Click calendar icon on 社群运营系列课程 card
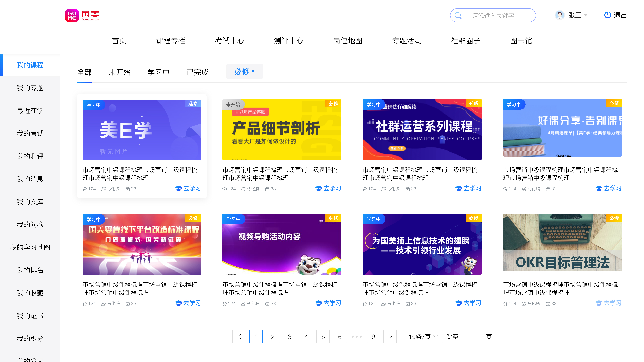Screen dimensions: 644x362 point(408,189)
